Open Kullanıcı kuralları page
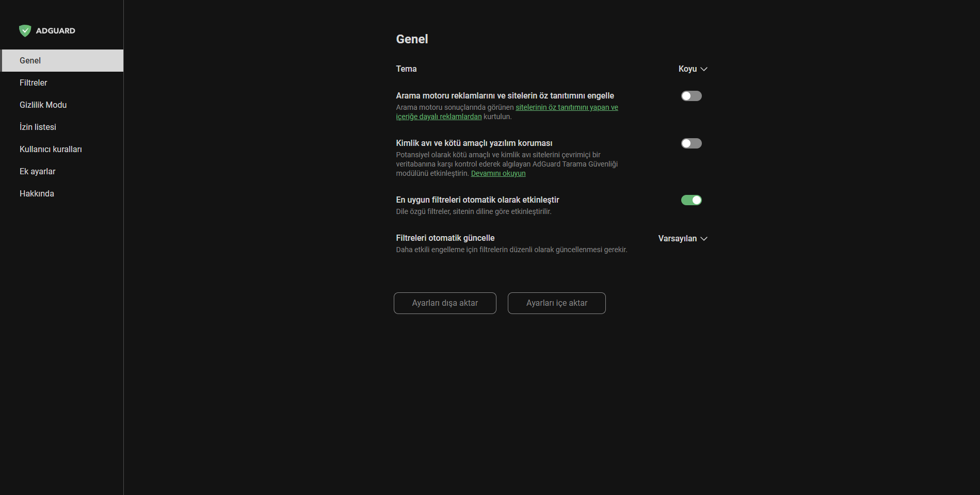The image size is (980, 495). click(x=62, y=149)
